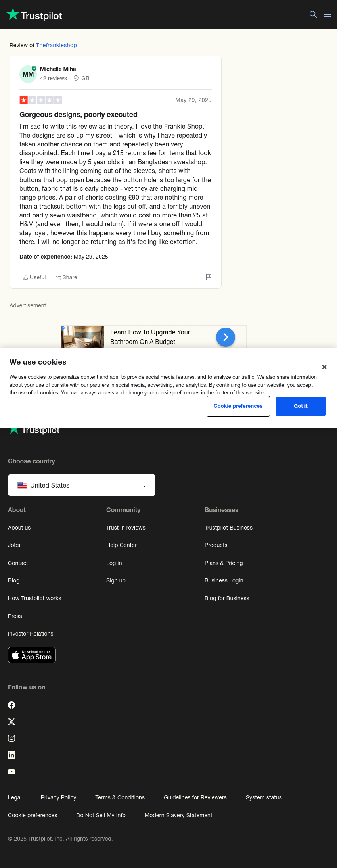
Task: Click the Got it button
Action: (x=301, y=406)
